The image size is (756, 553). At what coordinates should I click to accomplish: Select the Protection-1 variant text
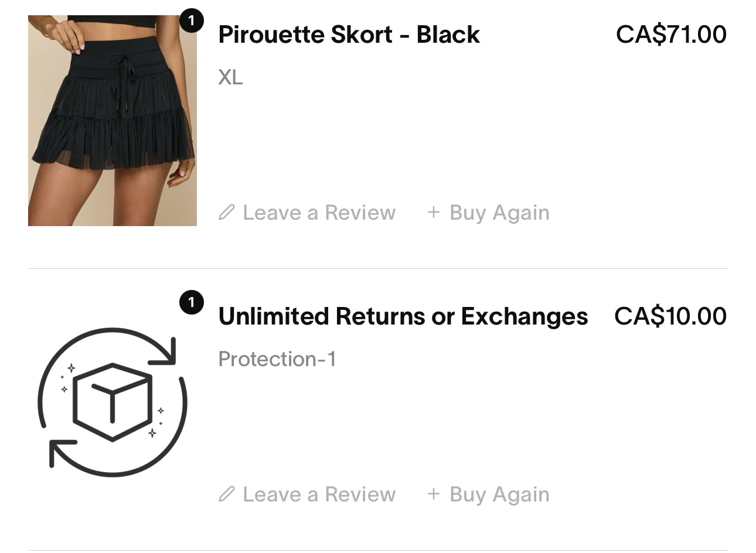[x=278, y=359]
